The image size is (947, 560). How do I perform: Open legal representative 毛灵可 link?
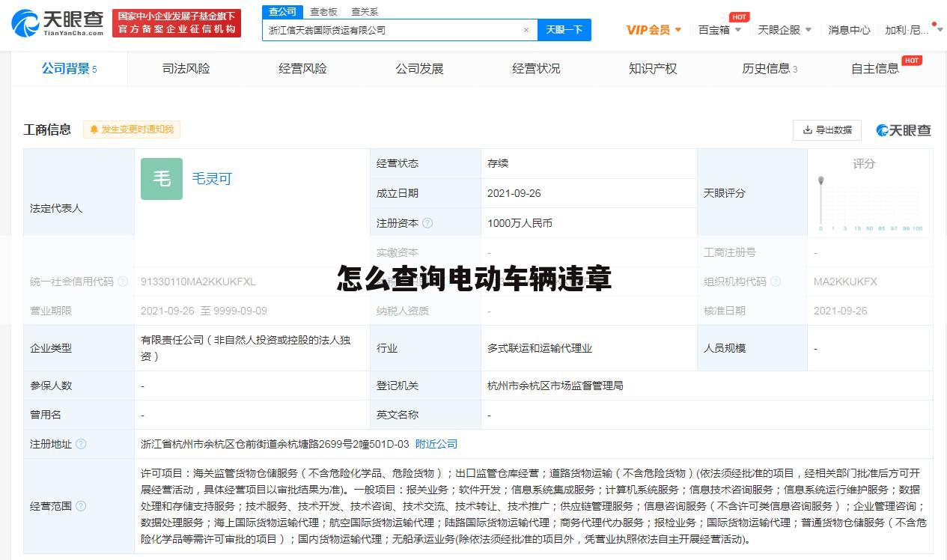(212, 179)
